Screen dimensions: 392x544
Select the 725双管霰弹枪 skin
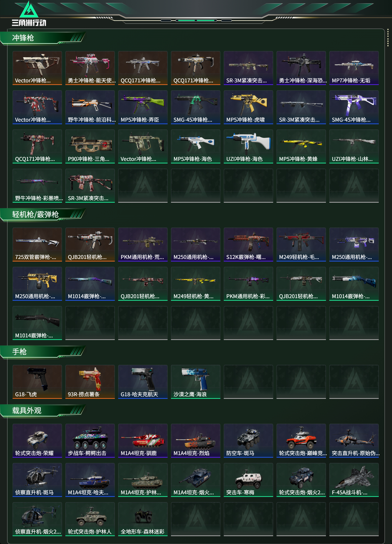coord(37,245)
